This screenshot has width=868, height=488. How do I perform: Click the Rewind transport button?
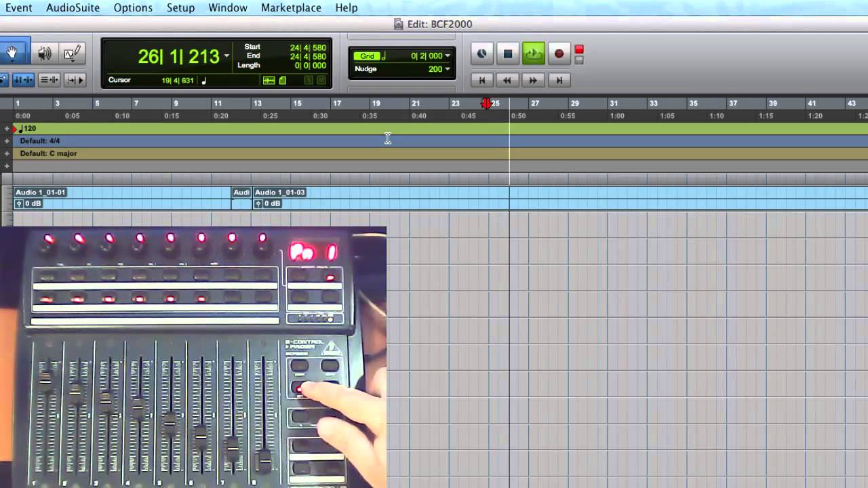(507, 80)
